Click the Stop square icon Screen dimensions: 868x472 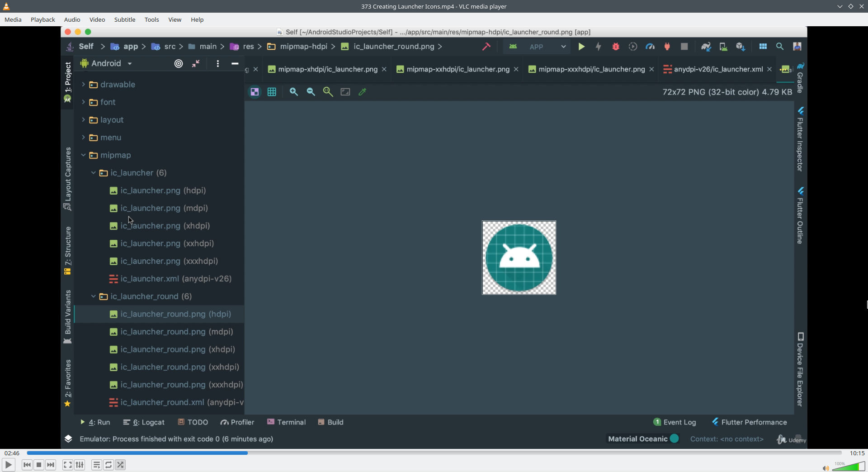[684, 47]
